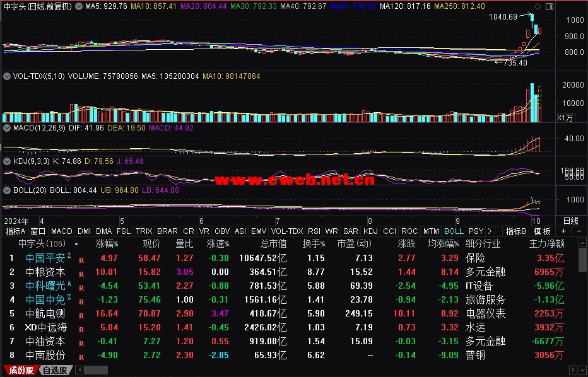The image size is (588, 377).
Task: Select the highlighted BOLL indicator tab
Action: pyautogui.click(x=454, y=231)
